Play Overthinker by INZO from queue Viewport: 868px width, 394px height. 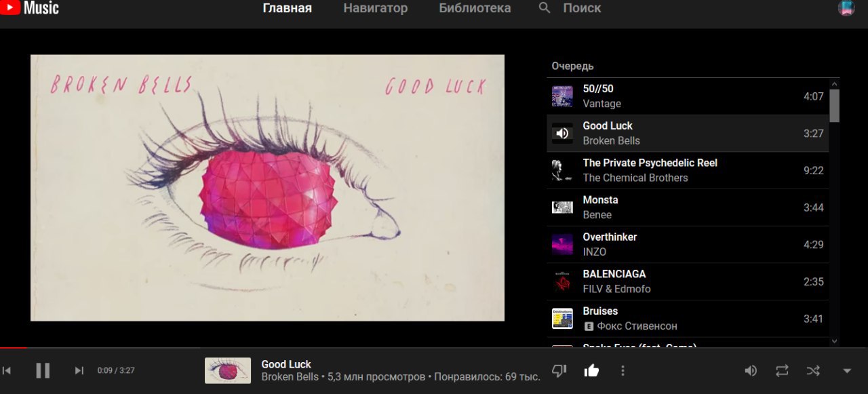[688, 244]
